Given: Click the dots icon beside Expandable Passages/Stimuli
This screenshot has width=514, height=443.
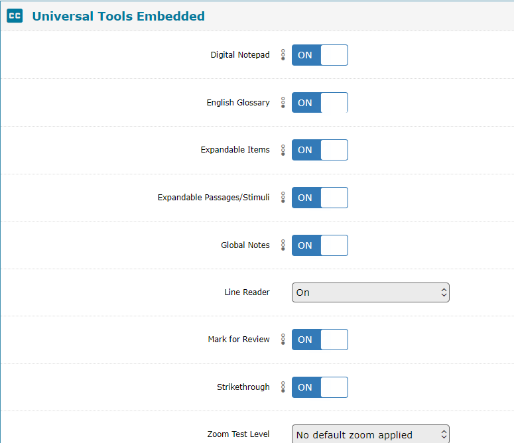Looking at the screenshot, I should click(283, 197).
